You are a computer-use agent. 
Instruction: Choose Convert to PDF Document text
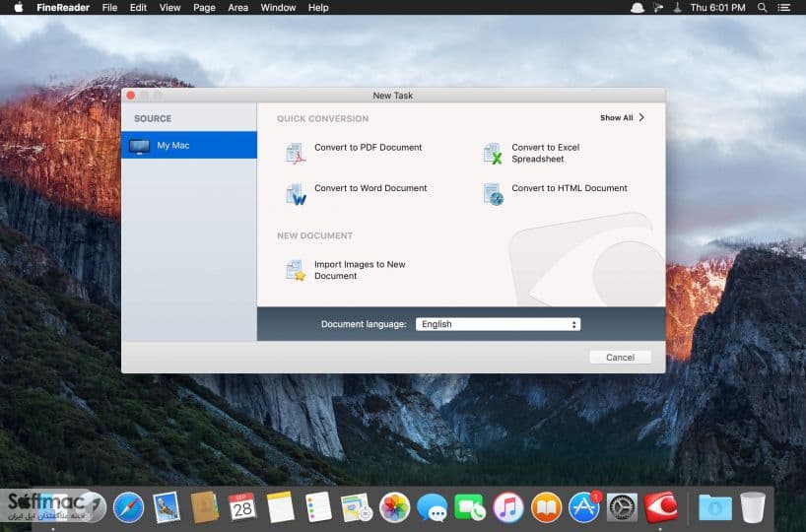point(369,148)
